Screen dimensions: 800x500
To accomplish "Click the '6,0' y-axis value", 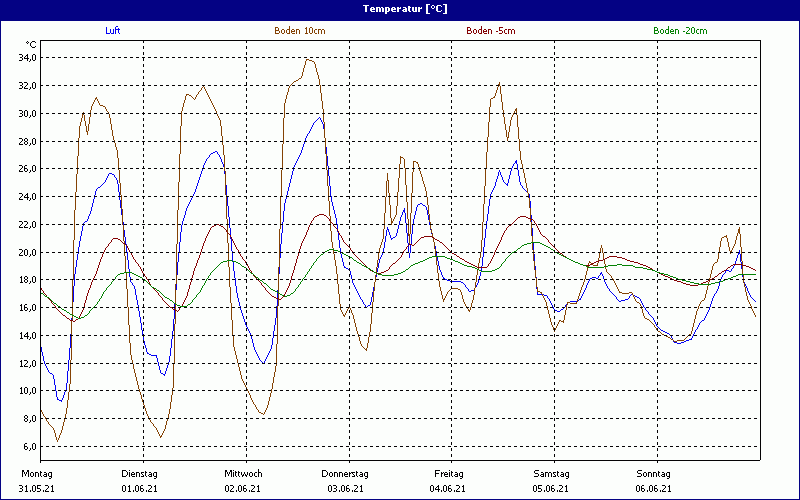I will click(28, 446).
